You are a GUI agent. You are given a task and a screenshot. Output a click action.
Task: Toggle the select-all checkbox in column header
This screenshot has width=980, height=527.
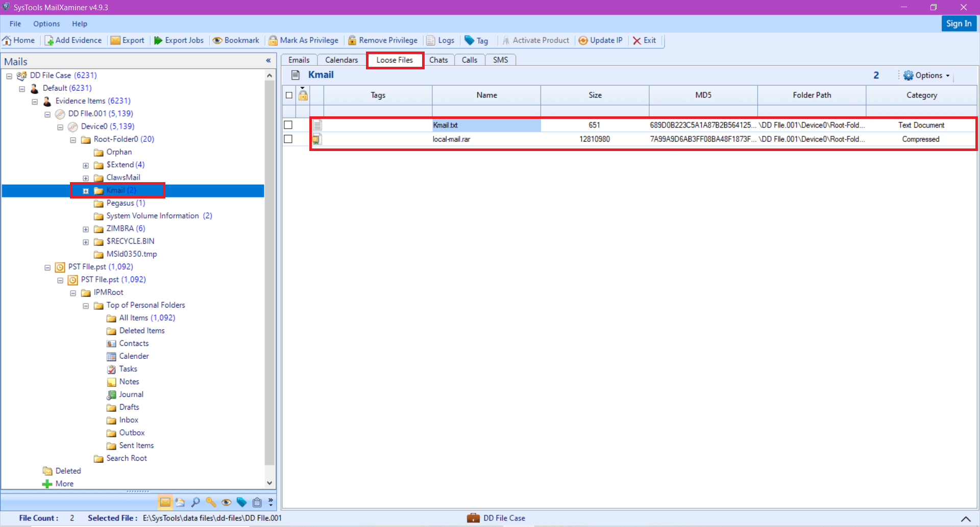coord(289,95)
